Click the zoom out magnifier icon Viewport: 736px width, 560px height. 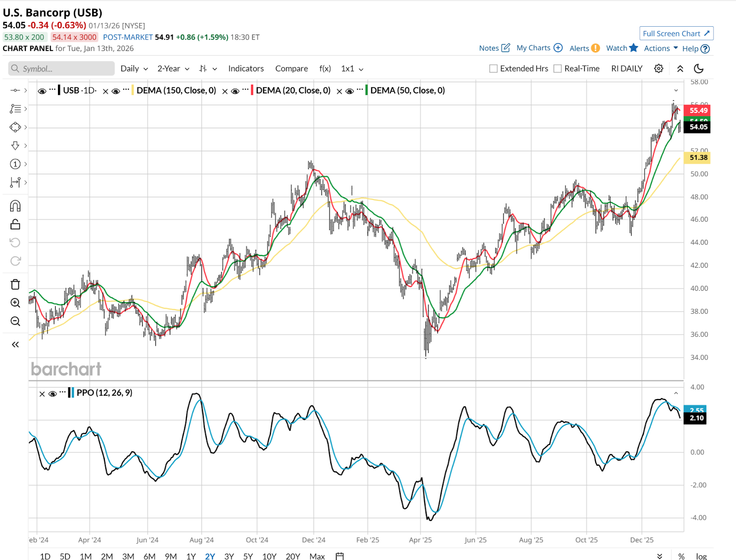(x=15, y=321)
